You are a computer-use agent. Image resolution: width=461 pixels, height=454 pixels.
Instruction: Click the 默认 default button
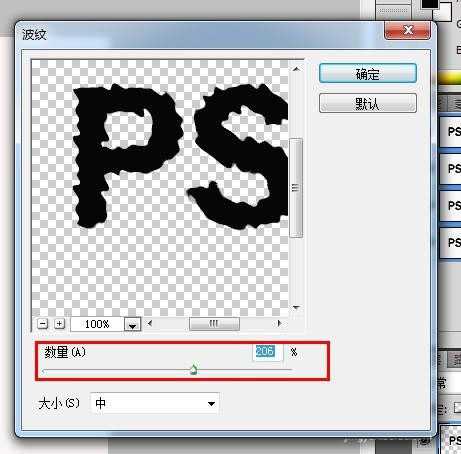click(x=368, y=103)
